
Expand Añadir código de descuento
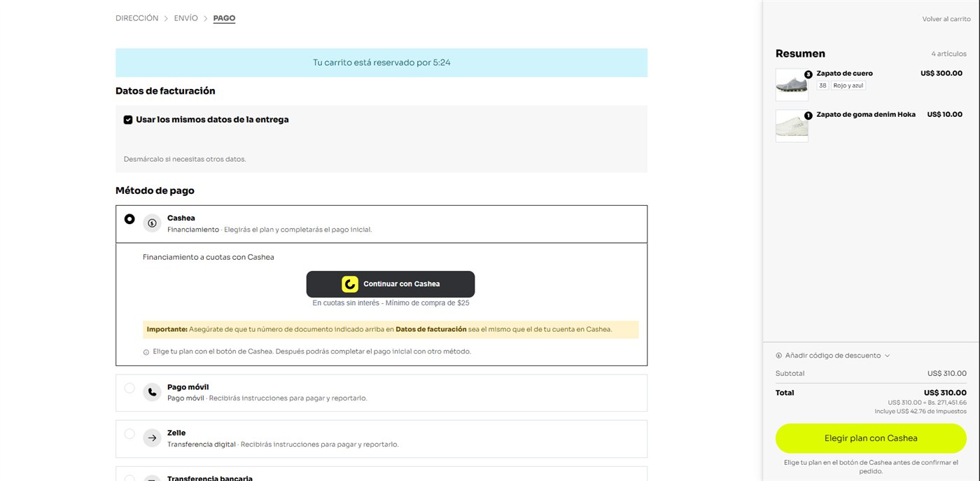(x=833, y=356)
